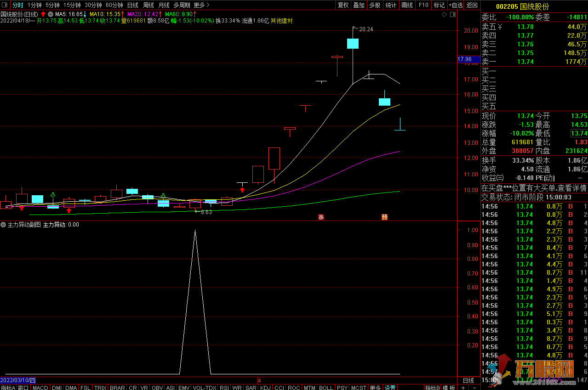Click the 预 forecast marker on chart
The height and width of the screenshot is (390, 588).
(x=384, y=217)
